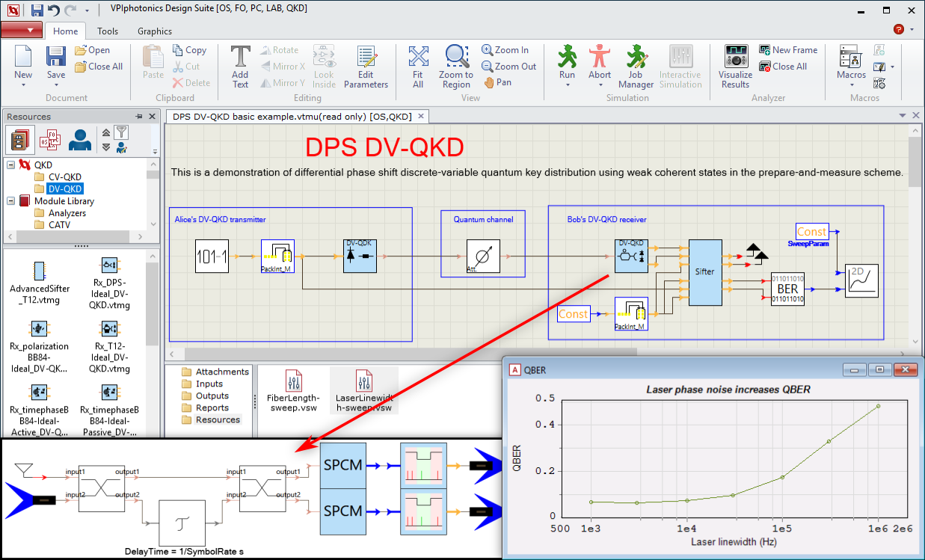Open the Attachments folder
The image size is (925, 560).
[215, 372]
